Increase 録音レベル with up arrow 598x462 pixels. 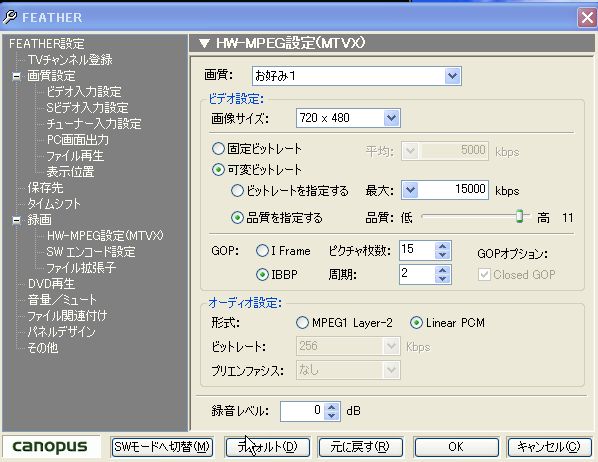pos(331,407)
